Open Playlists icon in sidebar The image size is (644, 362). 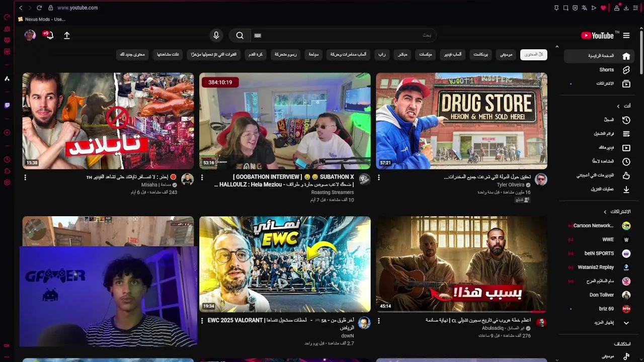[626, 134]
